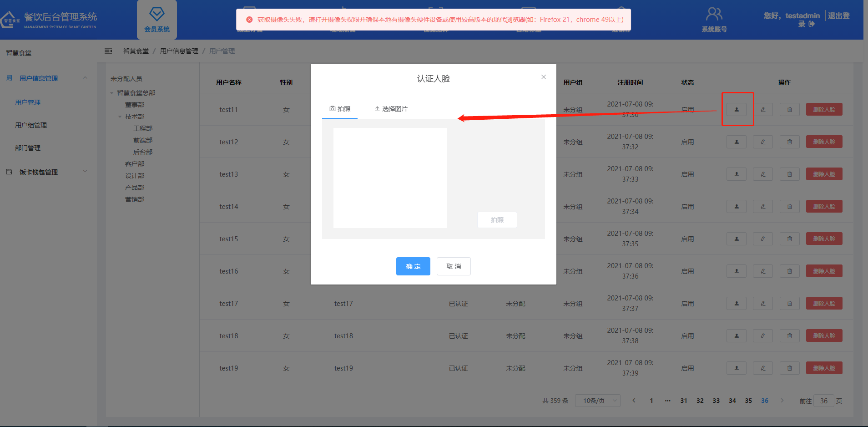Screen dimensions: 868x427
Task: Select the 拍照 tab in dialog
Action: pos(340,109)
